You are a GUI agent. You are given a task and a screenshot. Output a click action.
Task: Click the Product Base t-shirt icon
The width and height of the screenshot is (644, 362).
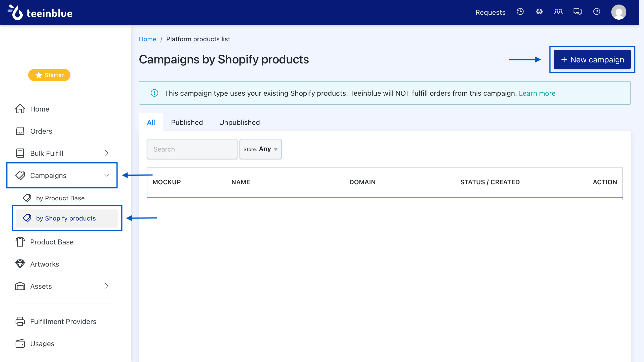pyautogui.click(x=20, y=242)
